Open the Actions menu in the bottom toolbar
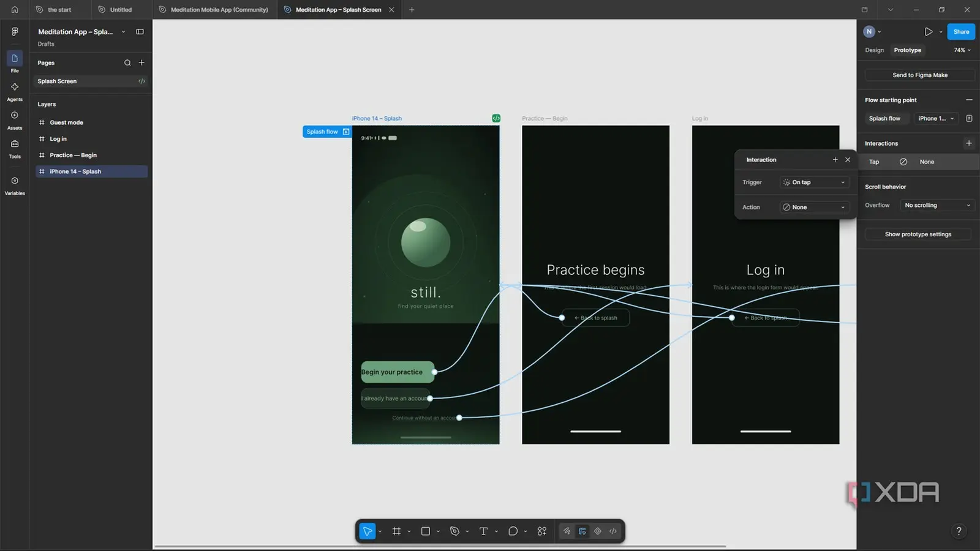Screen dimensions: 980x551 (542, 531)
